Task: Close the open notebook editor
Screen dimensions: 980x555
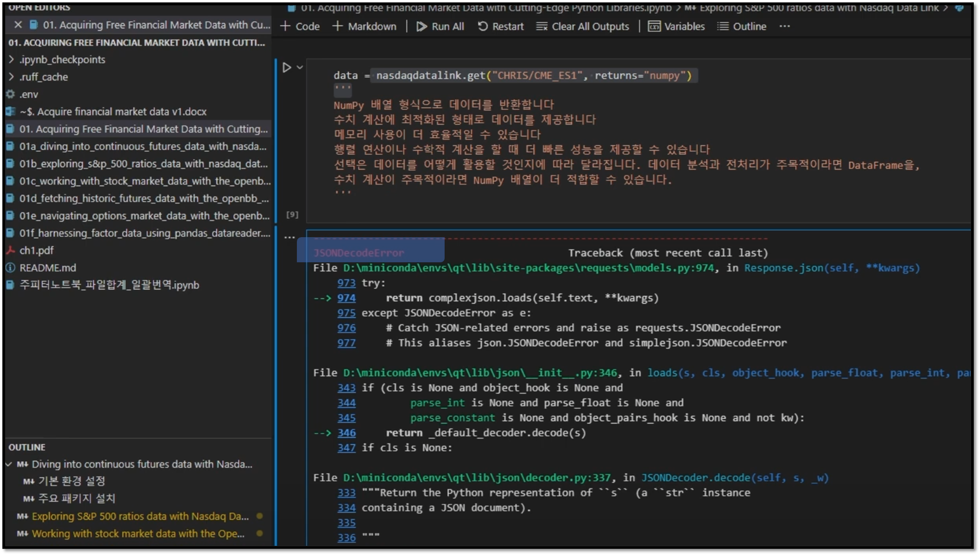Action: point(18,25)
